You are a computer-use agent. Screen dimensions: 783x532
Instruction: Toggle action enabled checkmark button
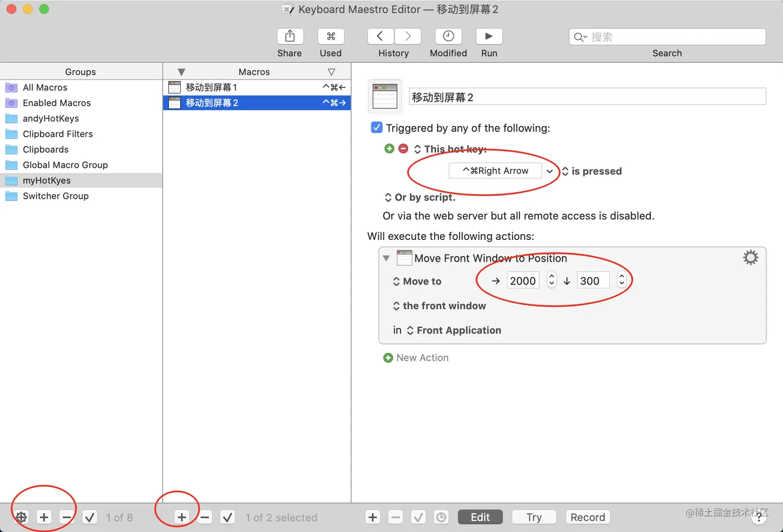418,517
